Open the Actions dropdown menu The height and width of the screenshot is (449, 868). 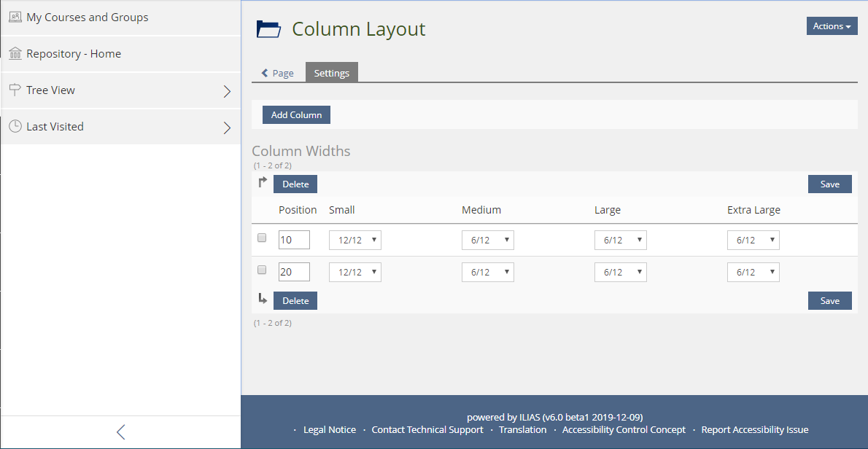coord(832,26)
